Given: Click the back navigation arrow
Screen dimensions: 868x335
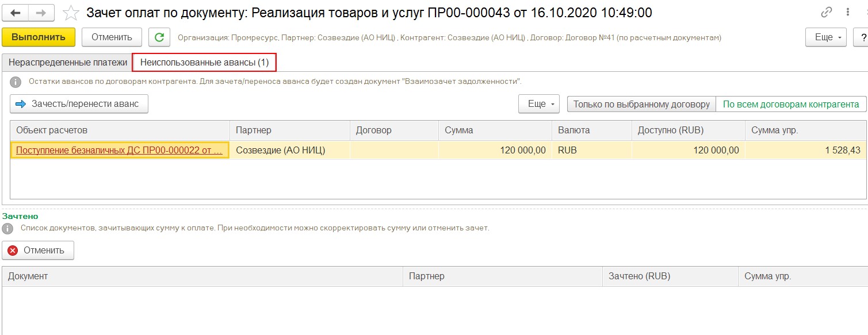Looking at the screenshot, I should [x=16, y=13].
